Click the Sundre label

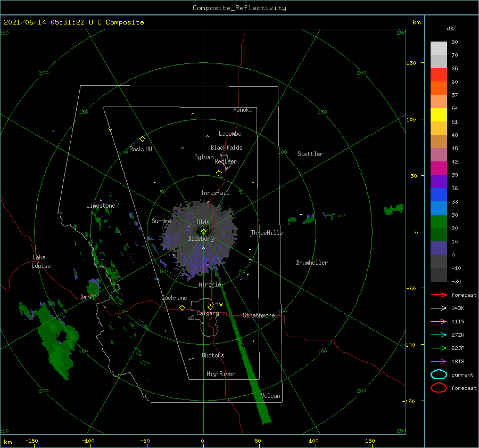coord(161,221)
